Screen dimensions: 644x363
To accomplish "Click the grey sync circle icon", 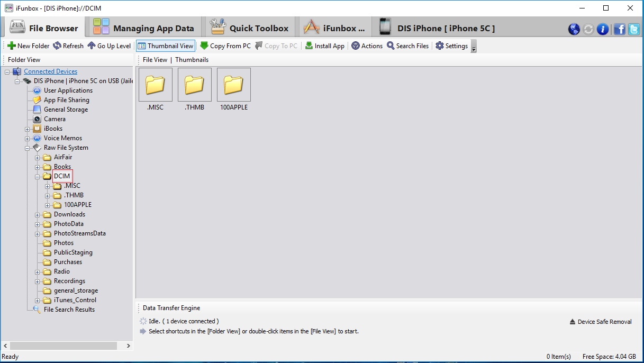I will [588, 29].
